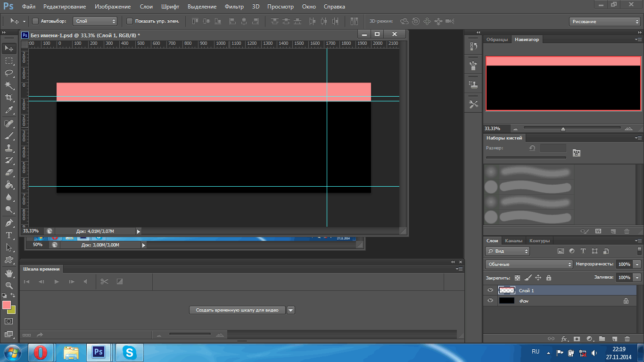This screenshot has height=362, width=644.
Task: Select the Pen tool
Action: tap(9, 222)
